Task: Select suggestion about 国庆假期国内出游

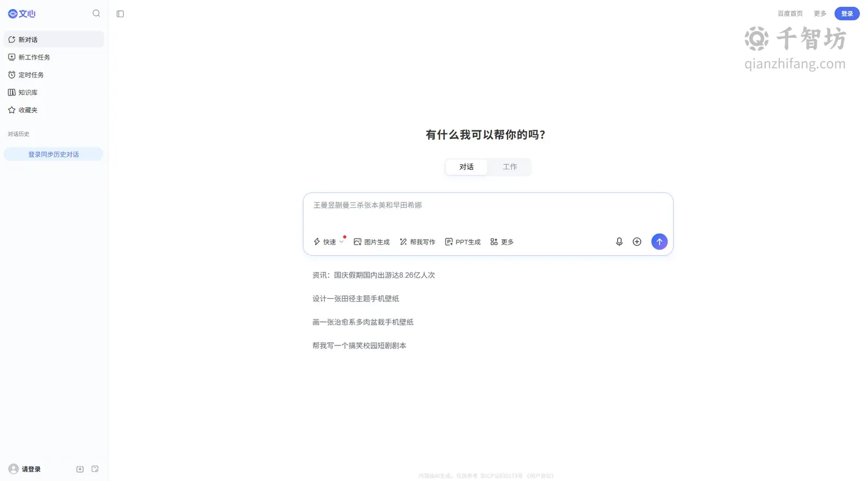Action: pos(374,275)
